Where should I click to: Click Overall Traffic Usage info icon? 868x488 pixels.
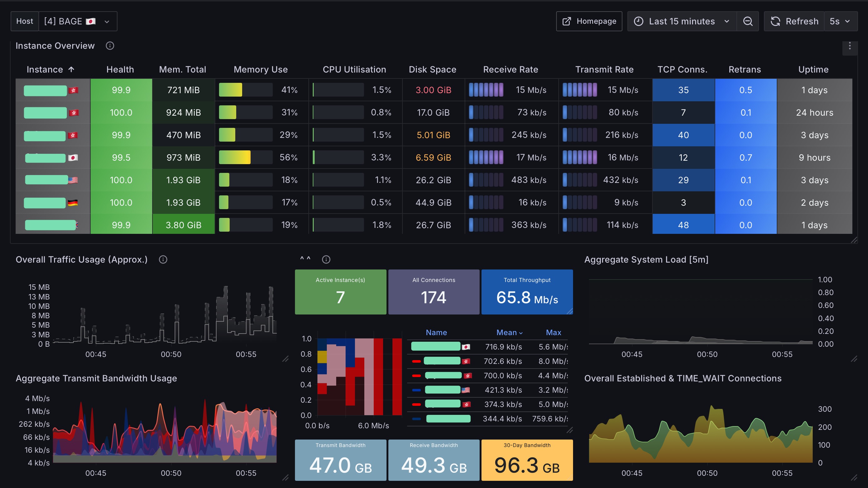coord(163,259)
